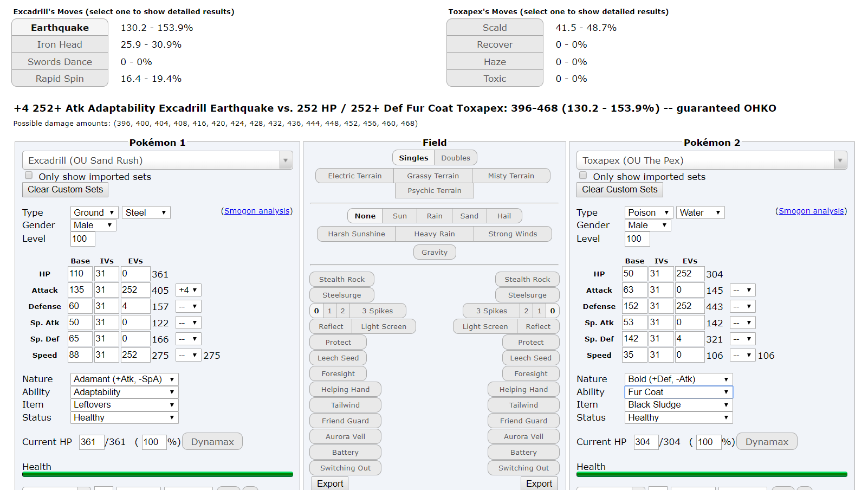The image size is (868, 490).
Task: Click Pokémon 1's Clear Custom Sets button
Action: [65, 190]
